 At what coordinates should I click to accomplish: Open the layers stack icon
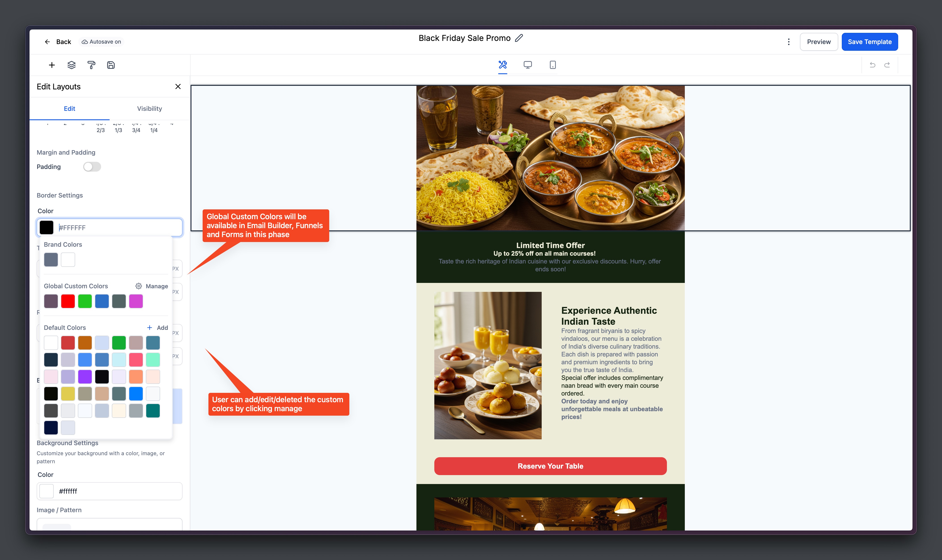(71, 65)
